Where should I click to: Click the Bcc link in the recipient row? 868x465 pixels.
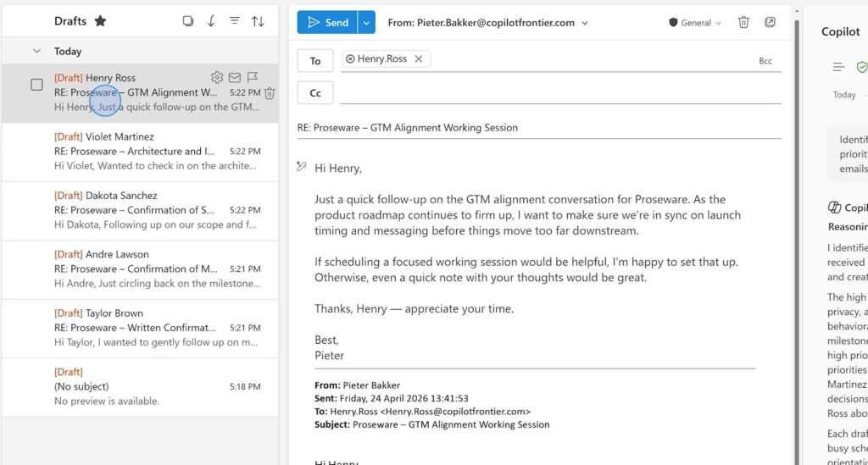pos(765,61)
